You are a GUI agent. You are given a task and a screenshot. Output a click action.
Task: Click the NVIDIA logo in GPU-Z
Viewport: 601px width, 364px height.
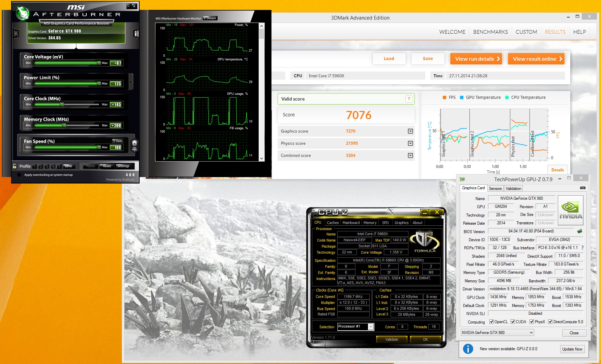(x=571, y=211)
